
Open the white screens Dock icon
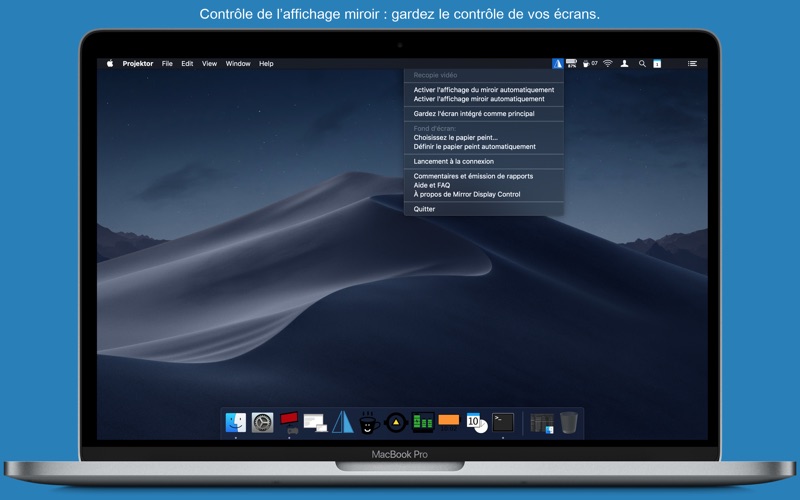315,423
